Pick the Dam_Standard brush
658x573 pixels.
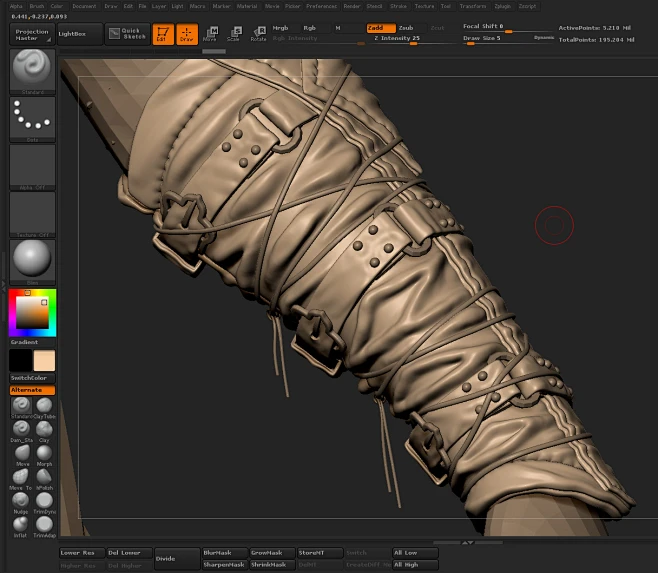tap(21, 429)
